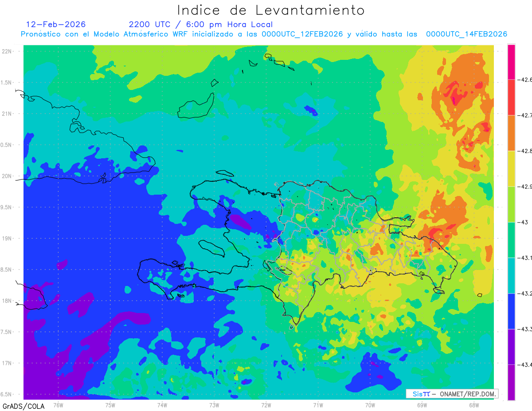Click the "2200 UTC / 6:00 pm Hora Local" text
Screen dimensions: 532x411
point(201,24)
